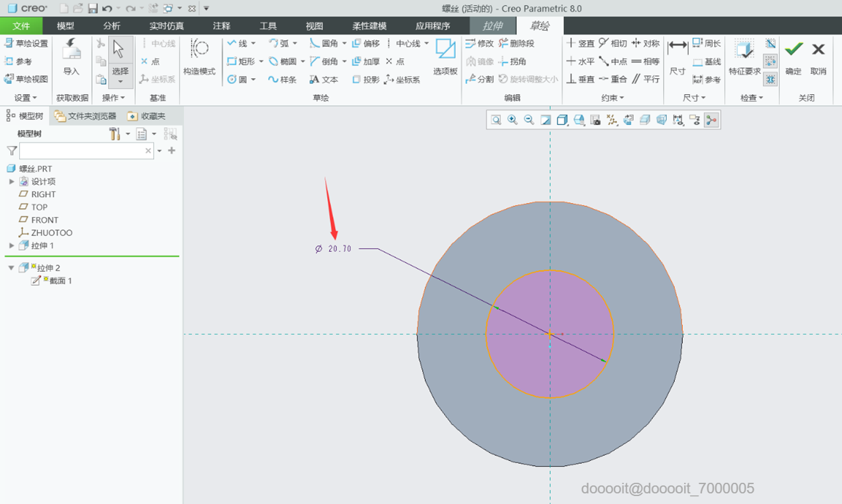Viewport: 842px width, 504px height.
Task: Collapse the 拉伸 2 tree node
Action: coord(11,268)
